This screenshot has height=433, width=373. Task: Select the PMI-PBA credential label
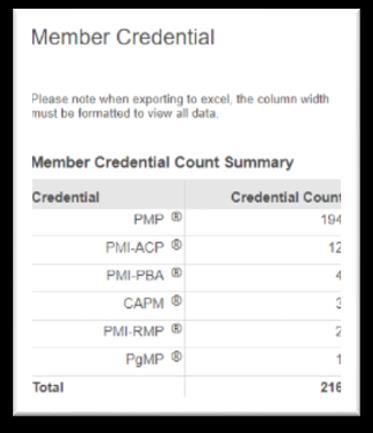tap(135, 276)
